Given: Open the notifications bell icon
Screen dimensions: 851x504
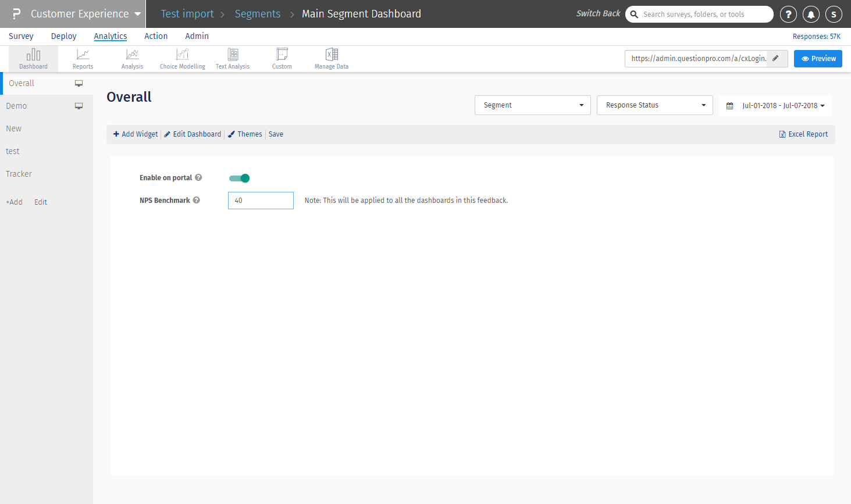Looking at the screenshot, I should coord(811,15).
